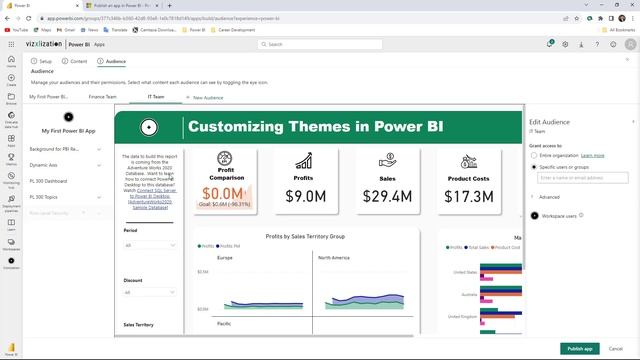
Task: Toggle visibility of Row-Level Security item
Action: pos(84,213)
